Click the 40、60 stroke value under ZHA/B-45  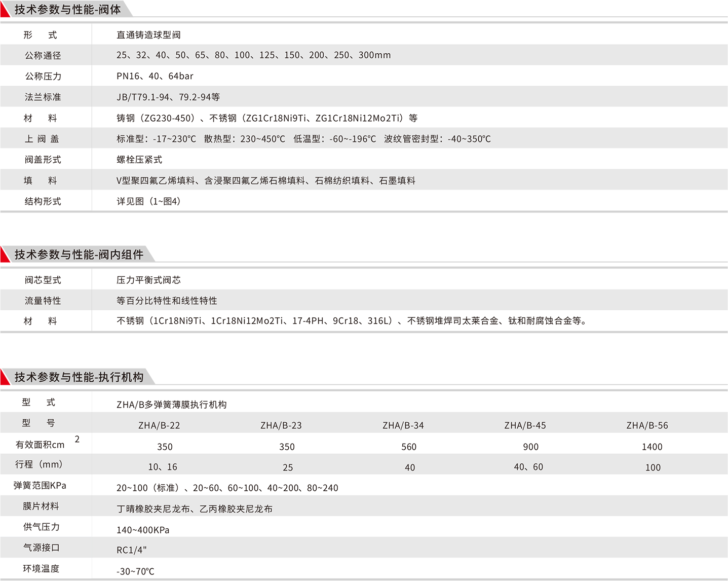[528, 467]
